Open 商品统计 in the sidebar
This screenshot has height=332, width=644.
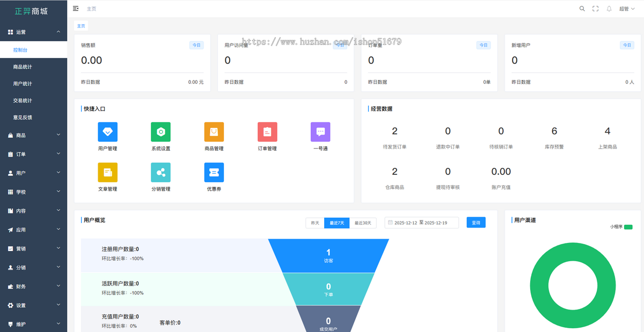click(33, 67)
